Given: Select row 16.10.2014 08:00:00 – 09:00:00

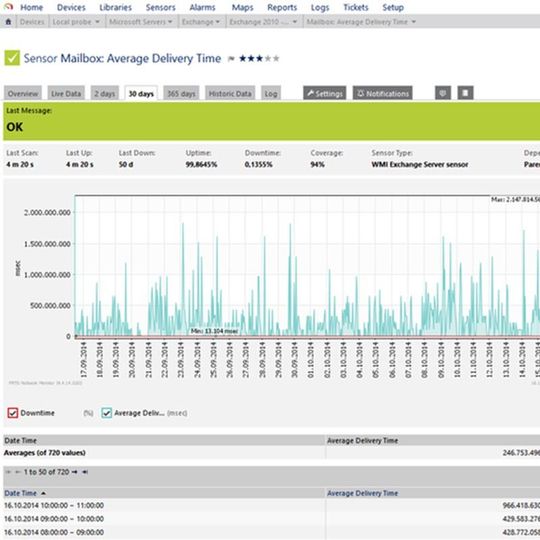Looking at the screenshot, I should click(271, 532).
